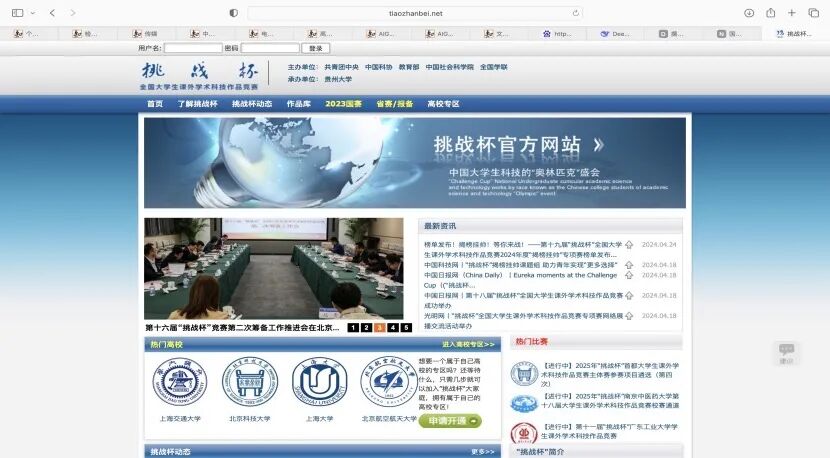Open the 中国社会科学院 organizer link
Screen dimensions: 830x458
click(449, 67)
